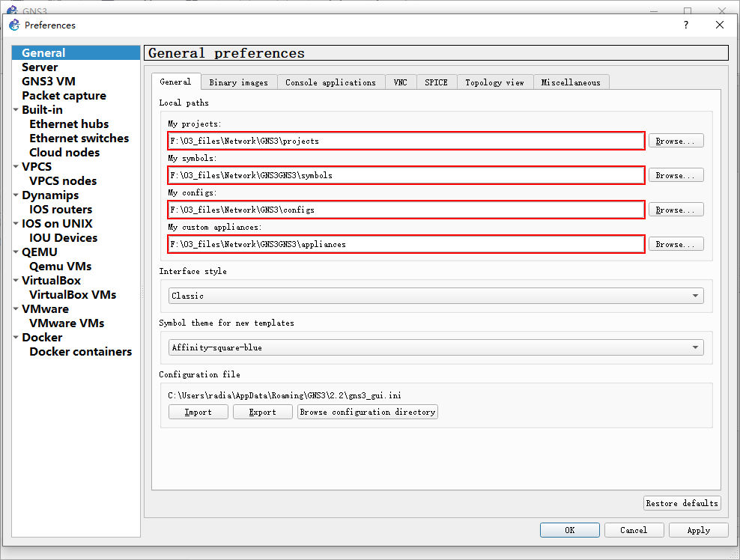Click the My custom appliances path field

(406, 244)
